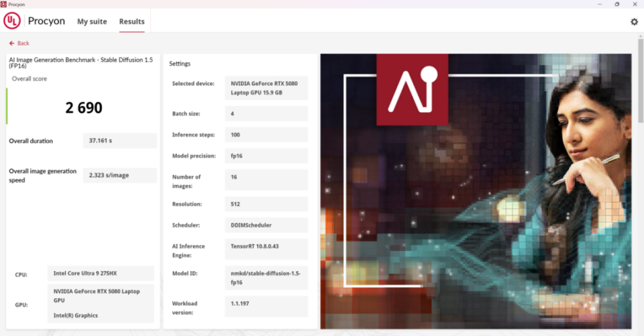Switch to the My suite tab
The image size is (644, 336).
pos(92,21)
